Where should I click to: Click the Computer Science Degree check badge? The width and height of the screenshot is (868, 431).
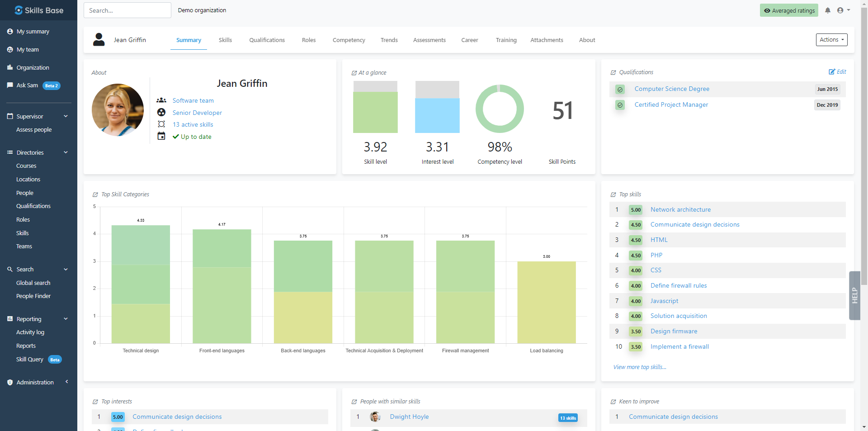620,90
